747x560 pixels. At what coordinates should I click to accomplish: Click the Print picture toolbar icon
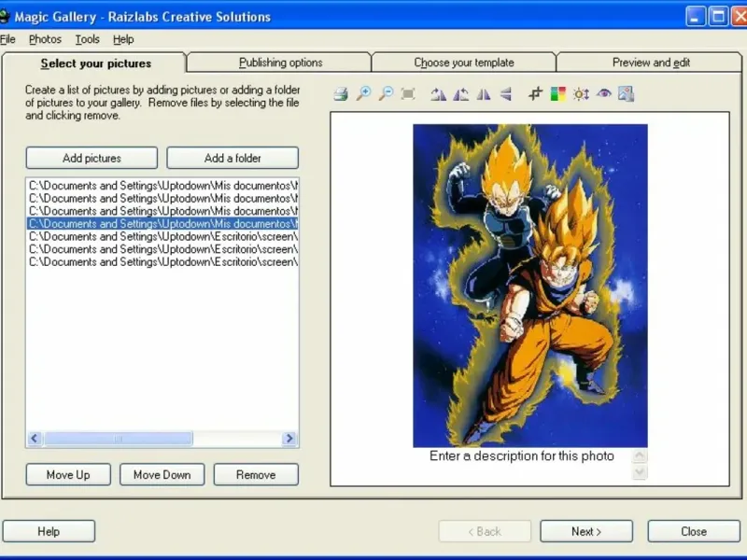click(x=340, y=94)
